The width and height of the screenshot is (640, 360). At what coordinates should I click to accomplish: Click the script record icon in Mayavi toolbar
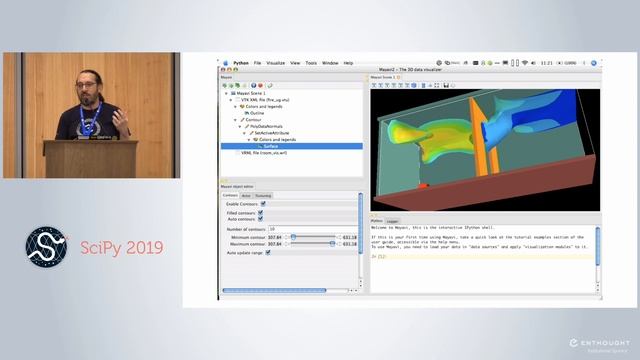(x=270, y=85)
